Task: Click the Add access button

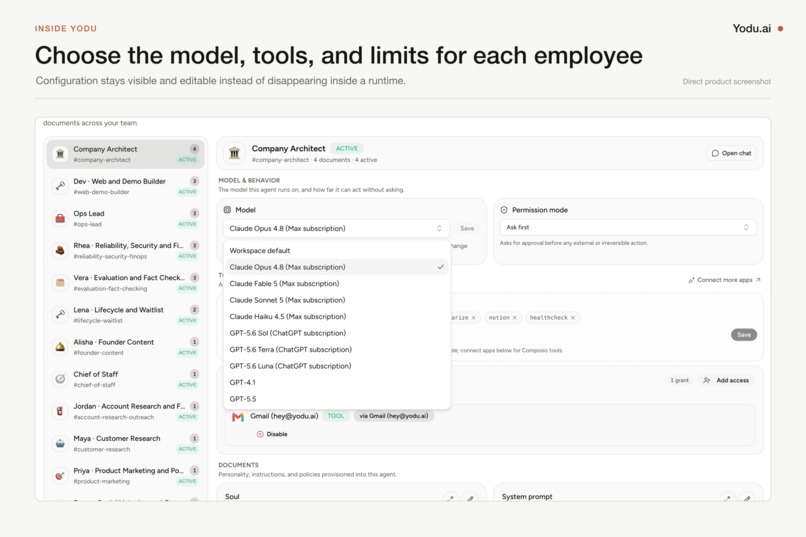Action: (x=726, y=380)
